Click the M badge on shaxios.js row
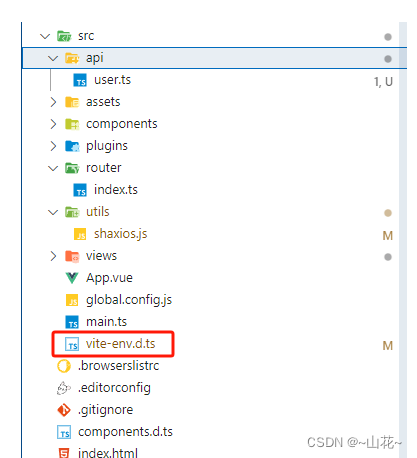Screen dimensions: 417x458 [388, 236]
